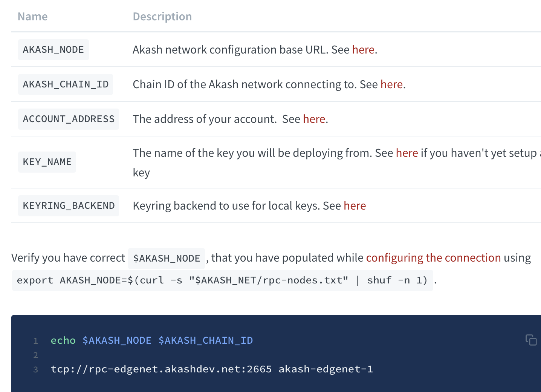Open the 'here' link for AKASH_NODE
Viewport: 541px width, 392px height.
point(363,50)
